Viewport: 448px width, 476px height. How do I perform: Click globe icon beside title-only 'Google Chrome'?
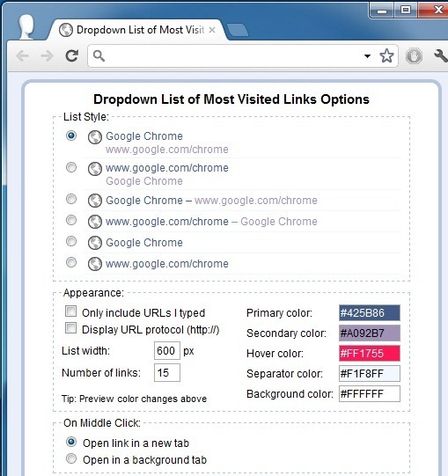tap(95, 243)
